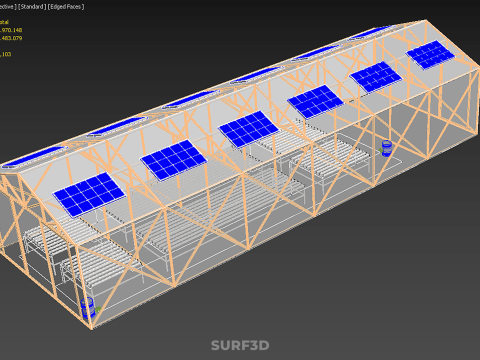The image size is (480, 360).
Task: Click the statistics value ending 483.079
Action: point(11,38)
